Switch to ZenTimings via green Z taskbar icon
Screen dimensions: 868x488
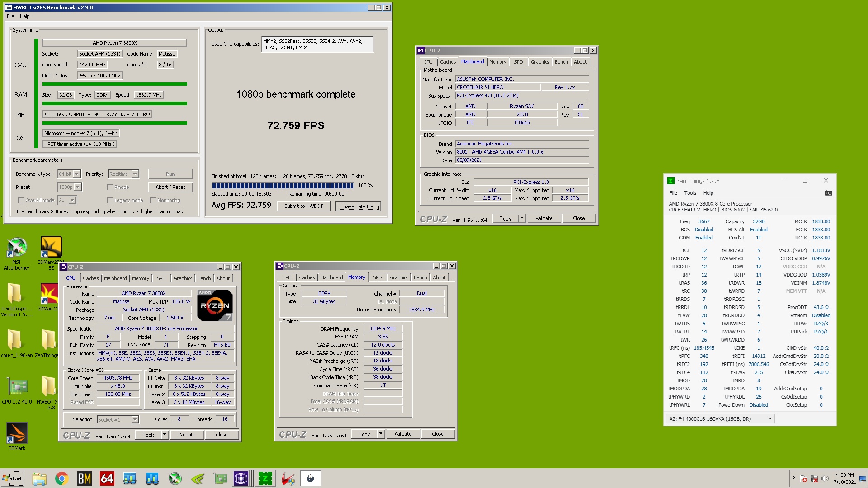pyautogui.click(x=265, y=479)
